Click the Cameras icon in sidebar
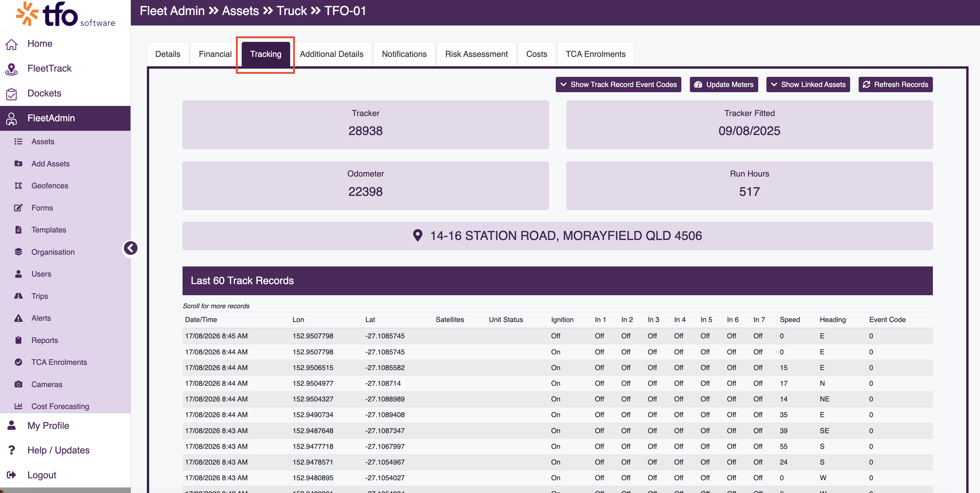This screenshot has height=493, width=980. coord(18,384)
